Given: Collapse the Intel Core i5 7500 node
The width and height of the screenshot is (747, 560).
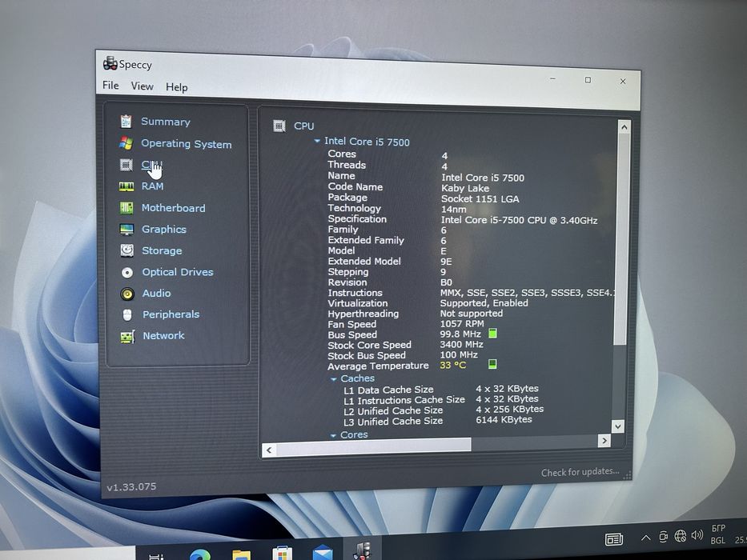Looking at the screenshot, I should pyautogui.click(x=317, y=141).
